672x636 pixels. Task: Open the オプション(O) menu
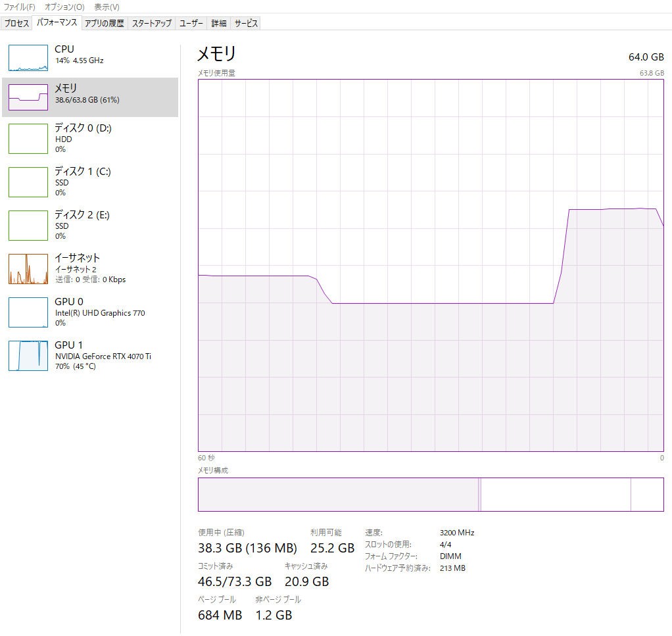(x=64, y=7)
